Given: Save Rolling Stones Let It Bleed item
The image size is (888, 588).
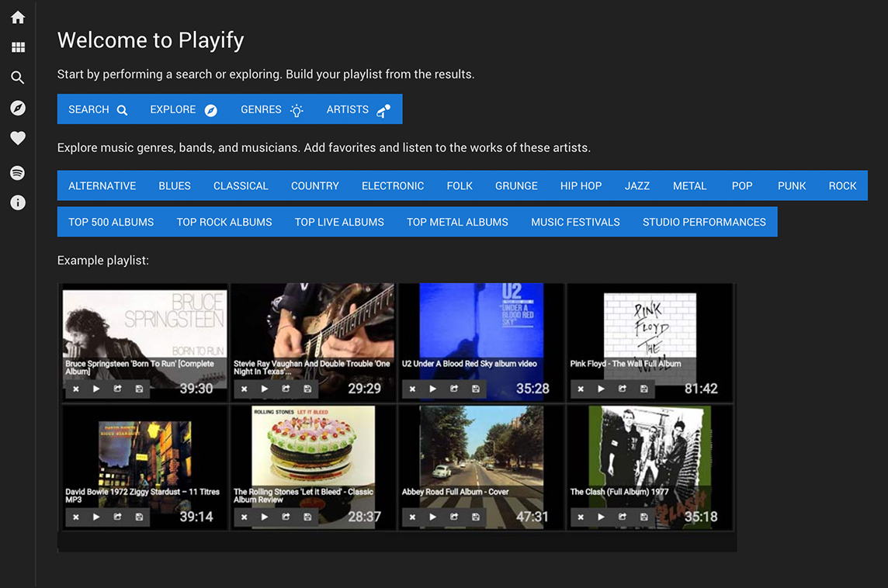Looking at the screenshot, I should [x=307, y=517].
